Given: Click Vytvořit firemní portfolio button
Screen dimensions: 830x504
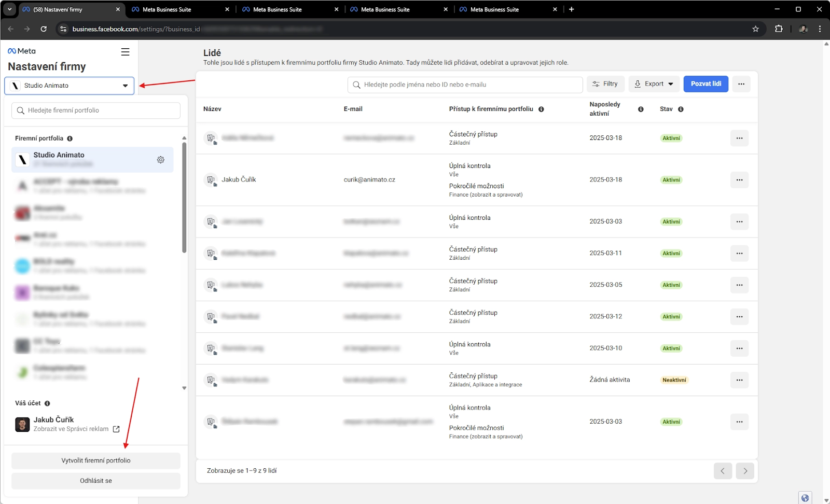Looking at the screenshot, I should (96, 460).
